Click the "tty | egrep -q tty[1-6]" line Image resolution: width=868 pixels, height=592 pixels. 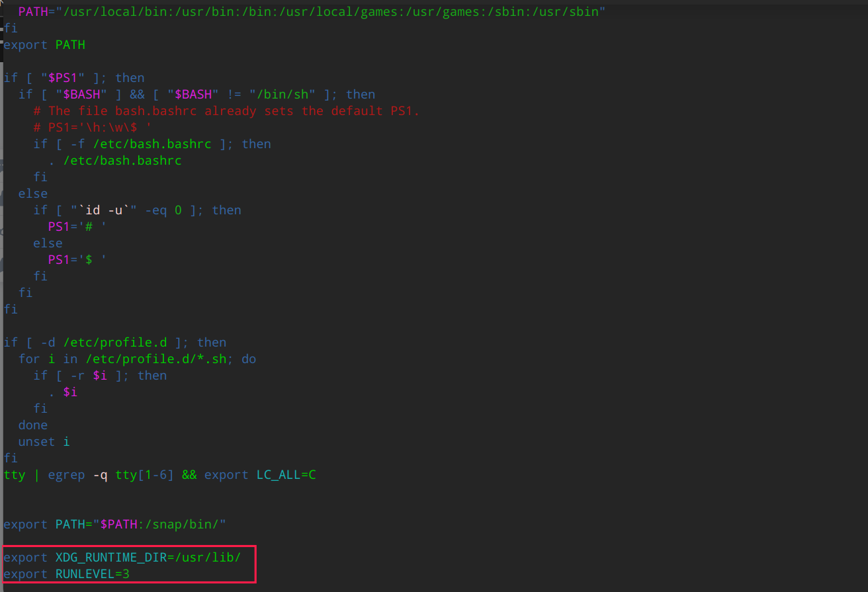click(160, 475)
